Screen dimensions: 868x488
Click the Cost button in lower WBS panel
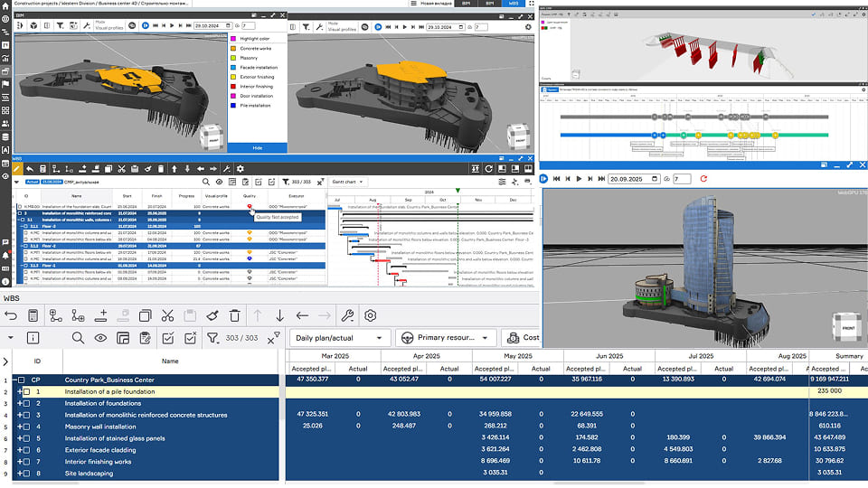pyautogui.click(x=523, y=337)
